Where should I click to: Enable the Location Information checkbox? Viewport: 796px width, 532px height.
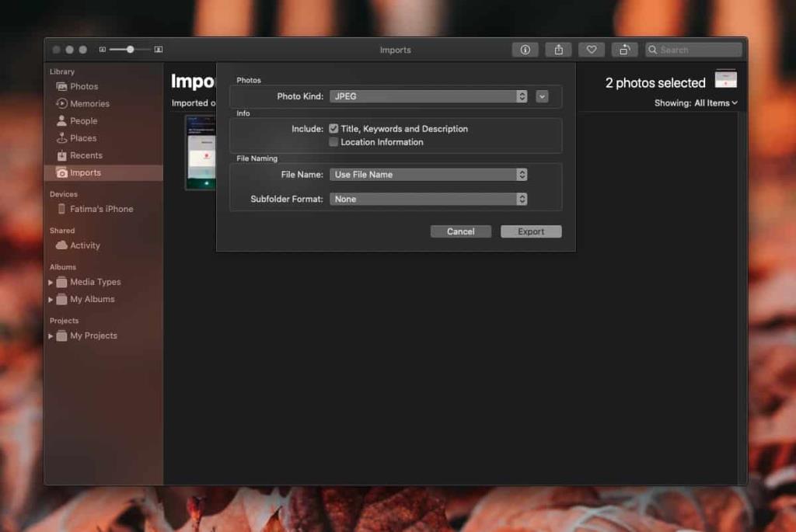click(334, 142)
